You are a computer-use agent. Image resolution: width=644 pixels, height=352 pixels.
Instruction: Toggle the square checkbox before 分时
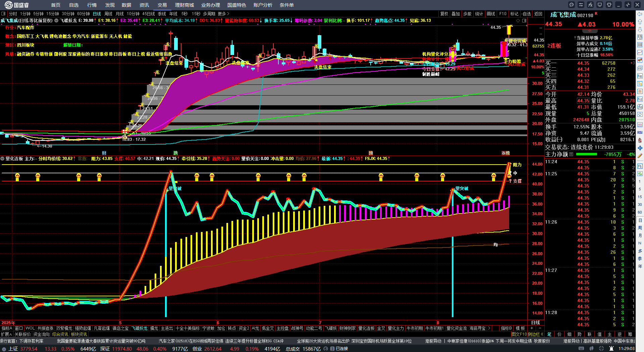[3, 14]
